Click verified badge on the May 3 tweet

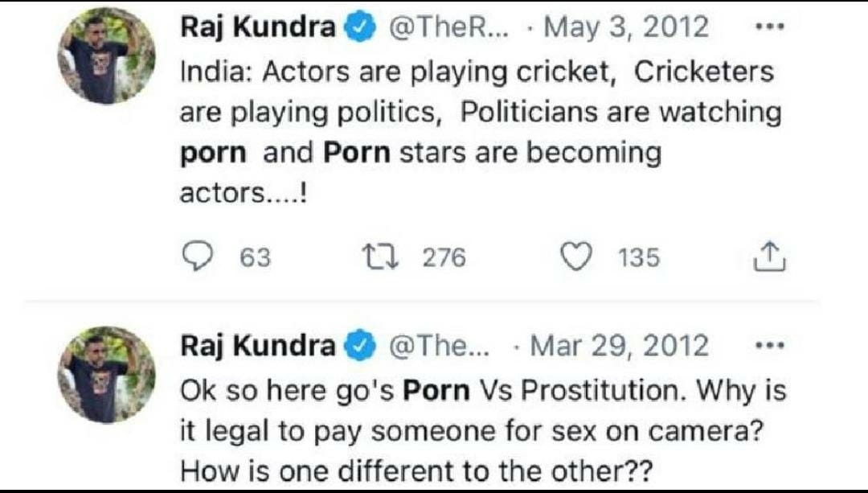pyautogui.click(x=358, y=28)
